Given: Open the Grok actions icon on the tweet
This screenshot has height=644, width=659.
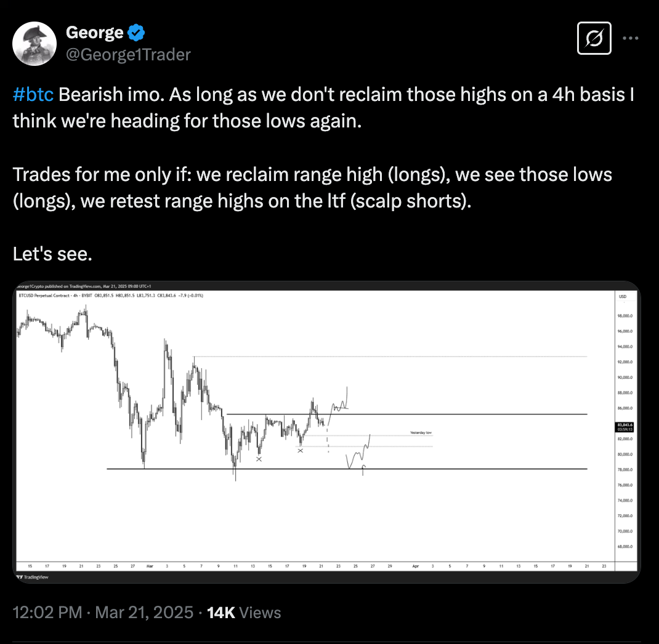Looking at the screenshot, I should pos(593,38).
